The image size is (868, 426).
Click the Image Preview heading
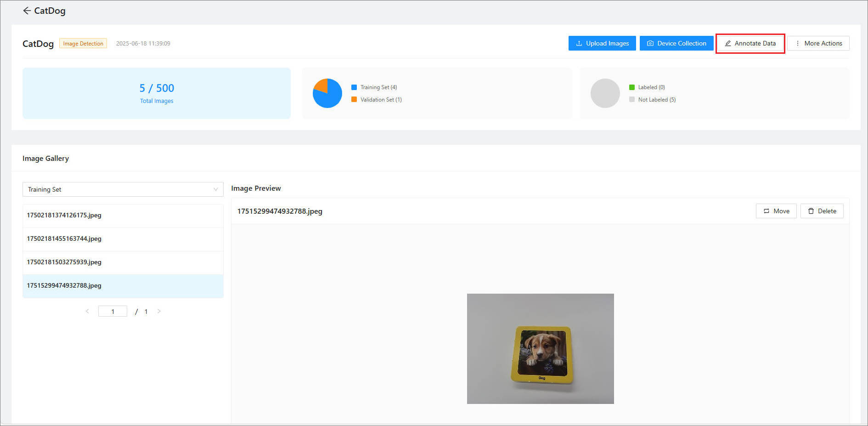click(256, 188)
